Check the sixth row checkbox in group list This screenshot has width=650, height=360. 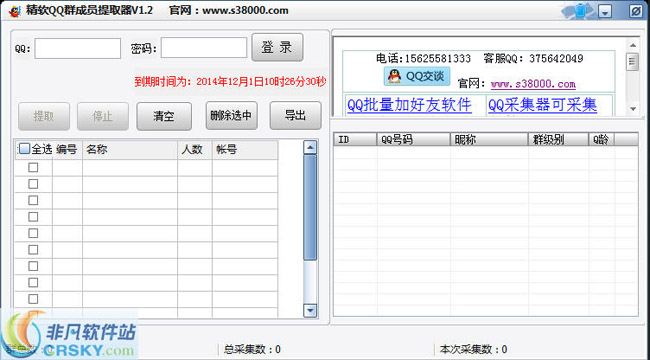33,250
